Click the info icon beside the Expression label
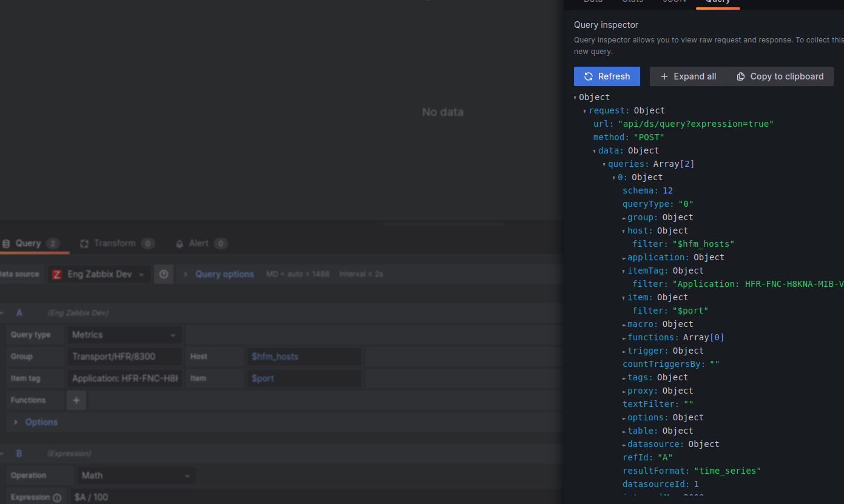Screen dimensions: 844x504 (x=58, y=497)
